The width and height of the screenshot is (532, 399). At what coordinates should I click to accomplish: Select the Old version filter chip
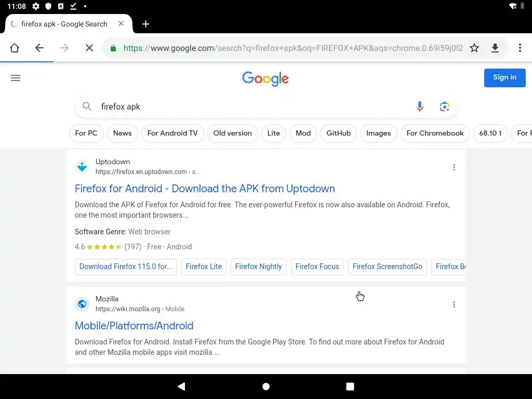(x=232, y=133)
